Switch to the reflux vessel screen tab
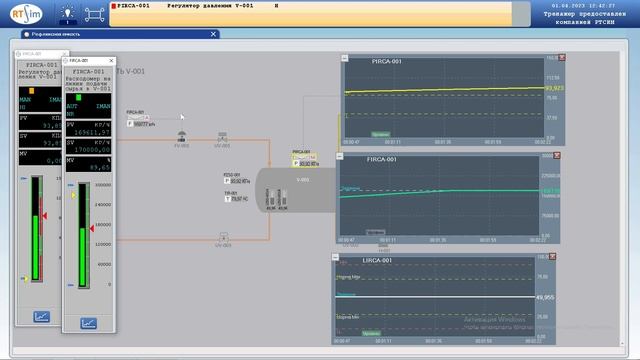640x360 pixels. (120, 34)
